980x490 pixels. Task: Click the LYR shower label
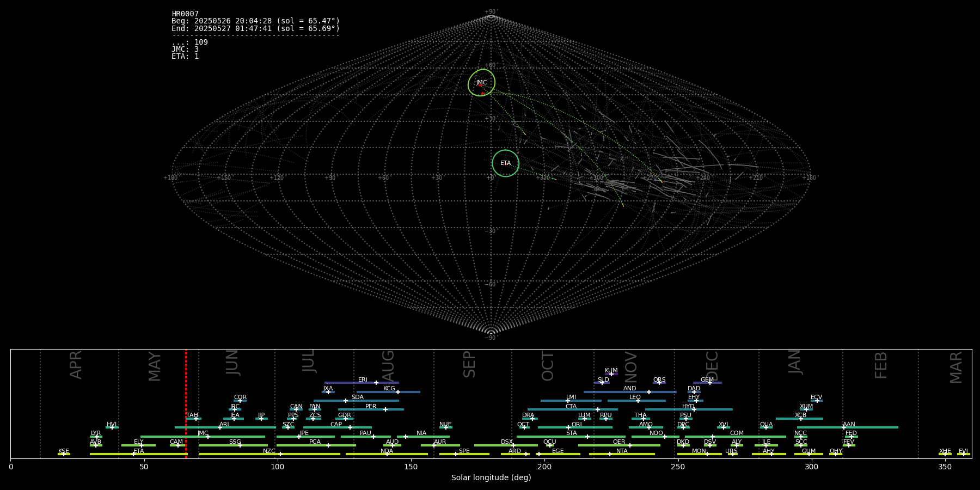(x=96, y=433)
